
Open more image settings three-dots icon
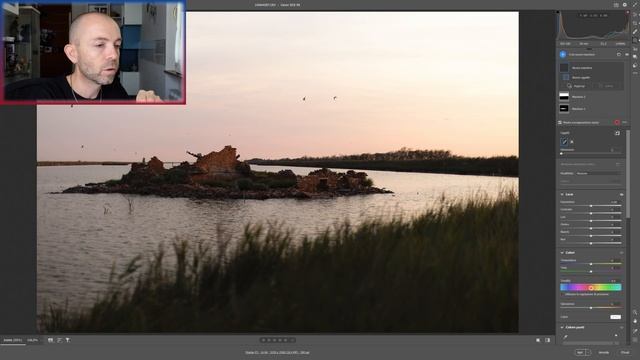(x=635, y=73)
